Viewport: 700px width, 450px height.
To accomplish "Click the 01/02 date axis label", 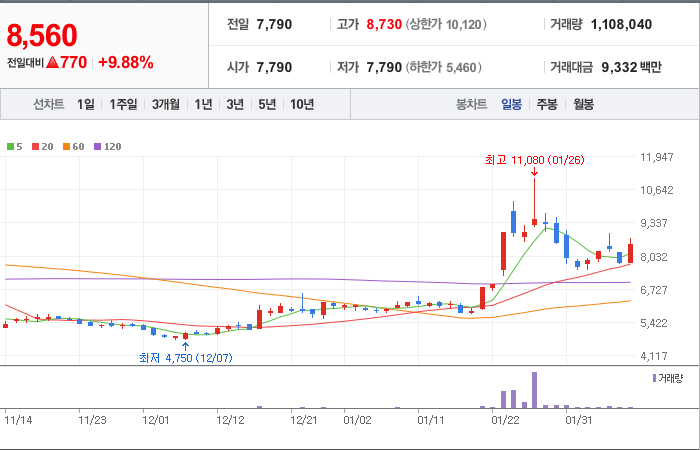I will (357, 421).
